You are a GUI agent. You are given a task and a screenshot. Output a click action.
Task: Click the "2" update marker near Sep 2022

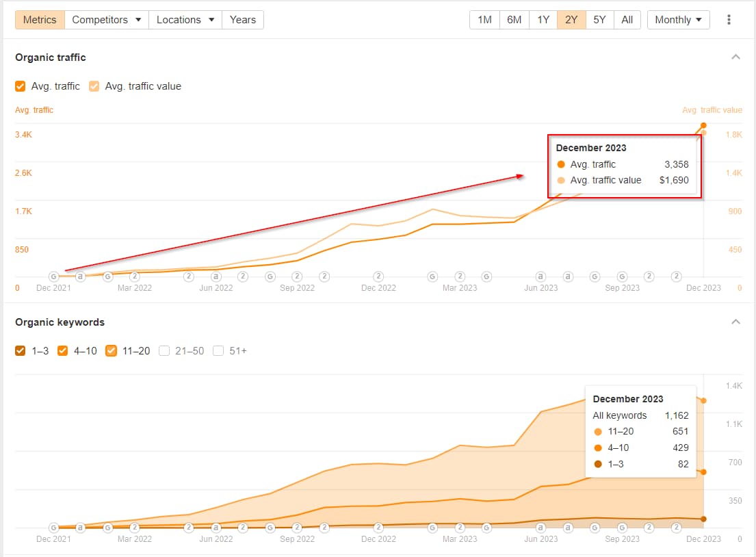click(296, 276)
